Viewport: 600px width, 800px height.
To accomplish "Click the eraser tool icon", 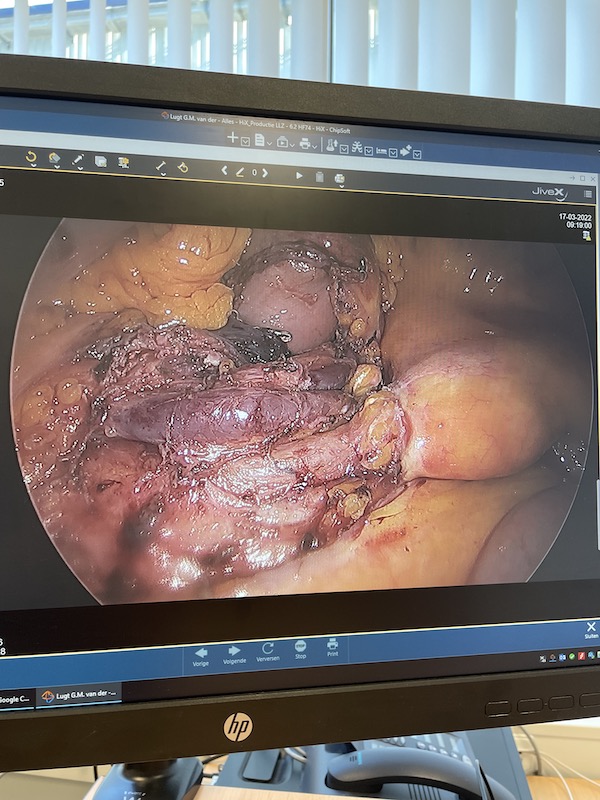I will [x=183, y=167].
